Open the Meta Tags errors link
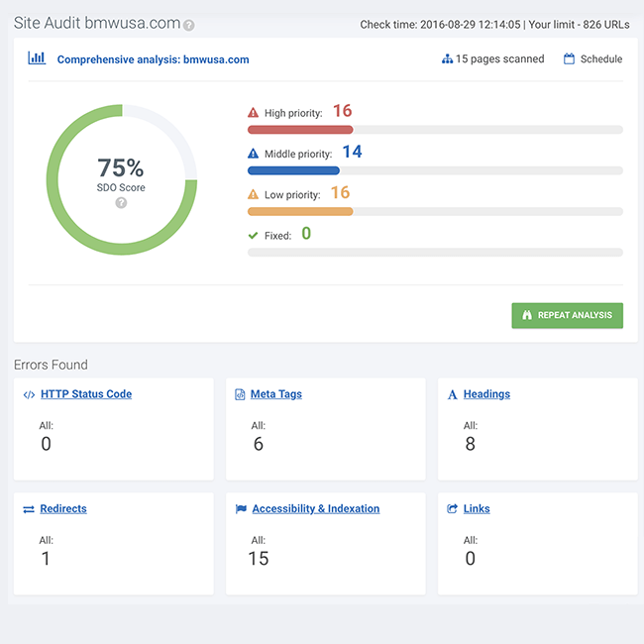The image size is (644, 644). click(276, 394)
